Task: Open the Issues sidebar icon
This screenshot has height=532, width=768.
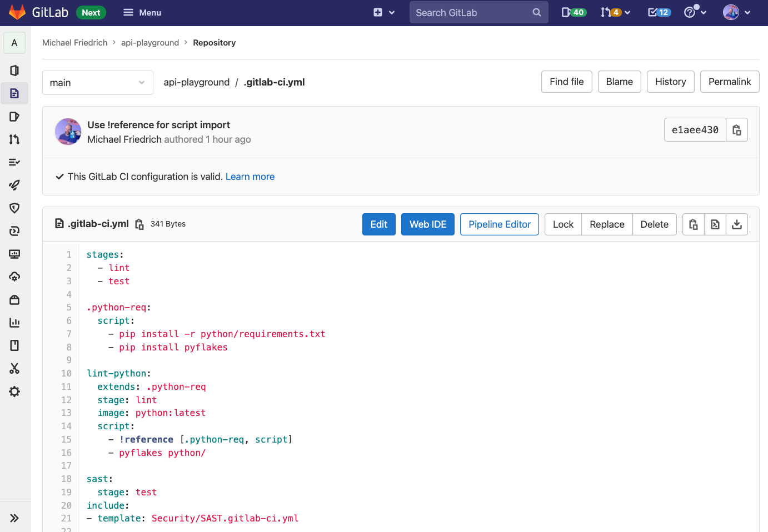Action: [x=14, y=116]
